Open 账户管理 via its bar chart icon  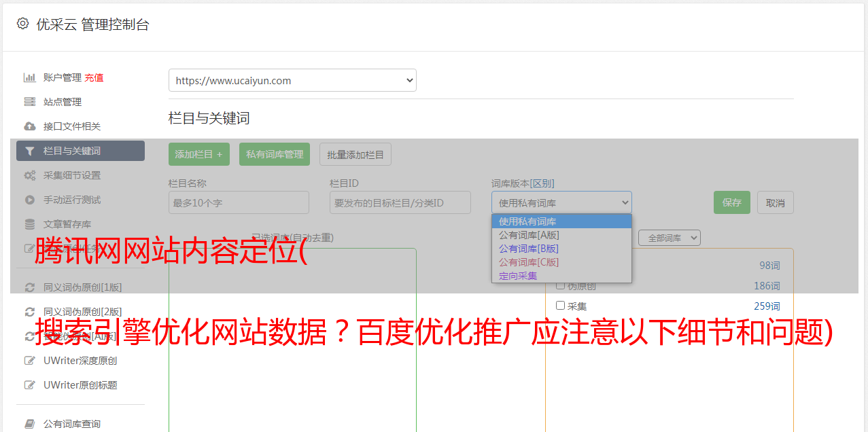click(30, 77)
